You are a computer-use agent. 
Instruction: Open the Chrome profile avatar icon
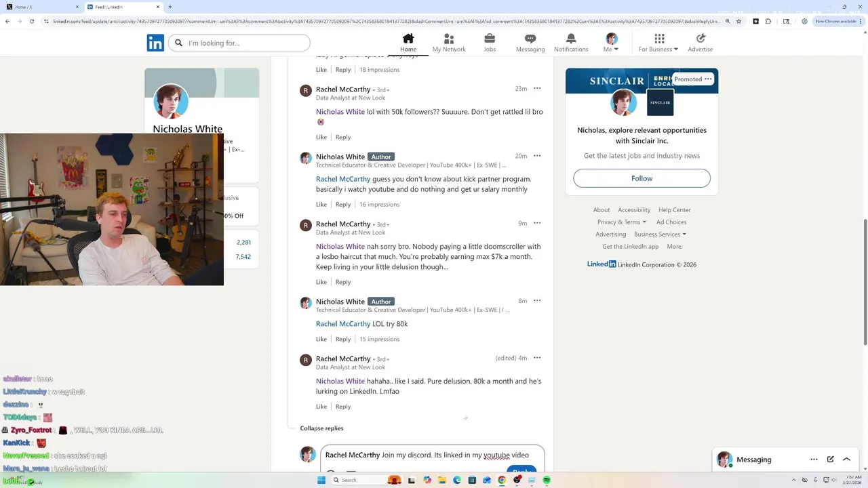tap(804, 21)
